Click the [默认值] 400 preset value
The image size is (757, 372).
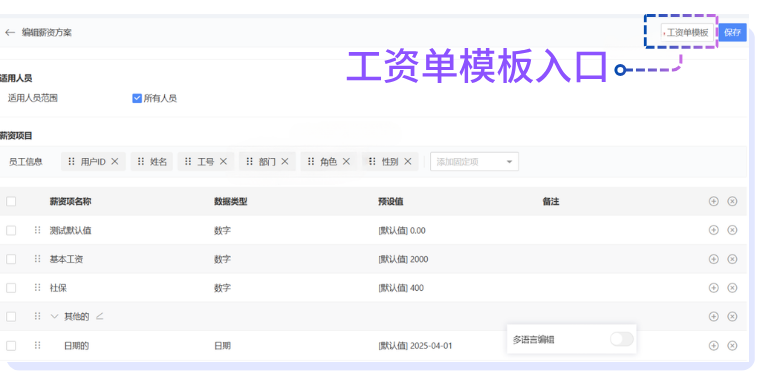[401, 288]
